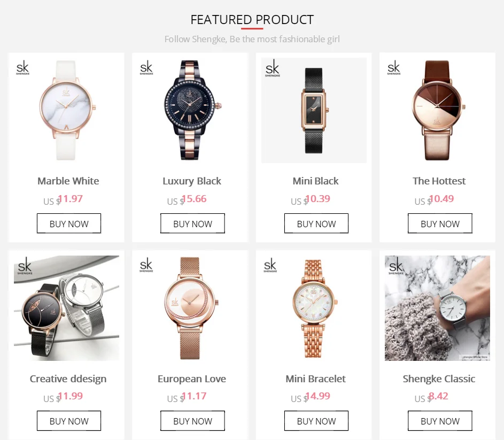Click BUY NOW under Creative ddesign
Viewport: 504px width, 440px height.
pyautogui.click(x=69, y=421)
